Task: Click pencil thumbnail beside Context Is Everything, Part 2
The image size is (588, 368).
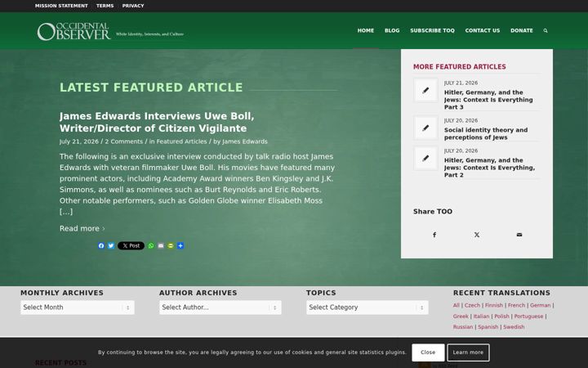Action: point(425,158)
